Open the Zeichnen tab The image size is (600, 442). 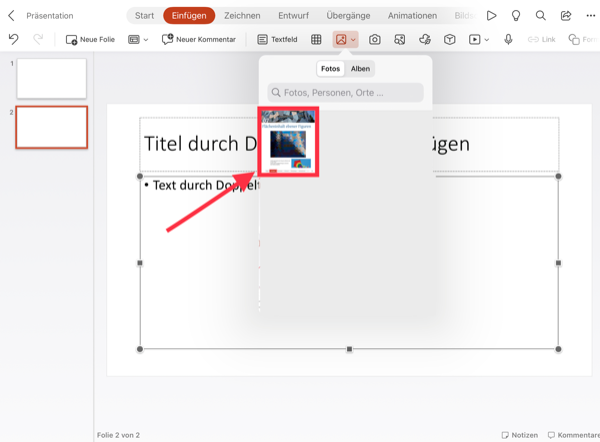(x=242, y=16)
